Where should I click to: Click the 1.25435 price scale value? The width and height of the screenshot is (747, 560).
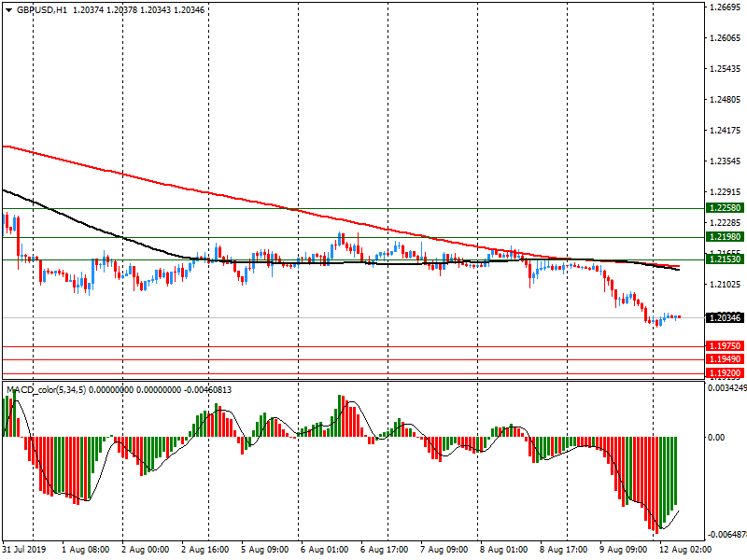tap(726, 68)
